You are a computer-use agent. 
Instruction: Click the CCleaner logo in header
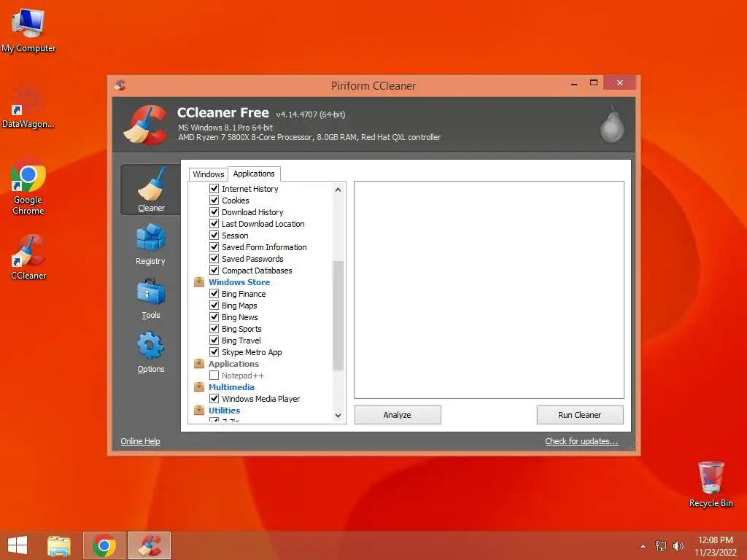point(146,125)
